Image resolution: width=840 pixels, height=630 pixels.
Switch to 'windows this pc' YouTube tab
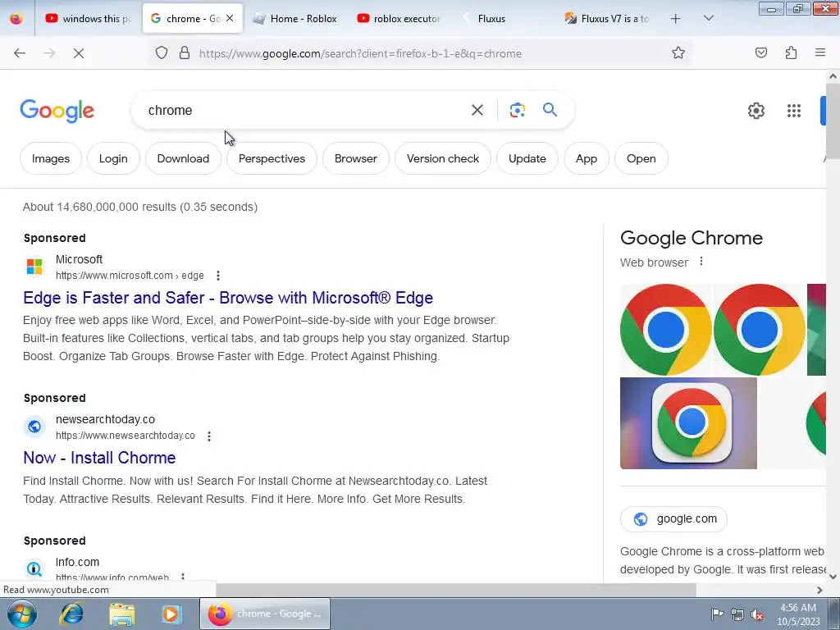(x=88, y=19)
